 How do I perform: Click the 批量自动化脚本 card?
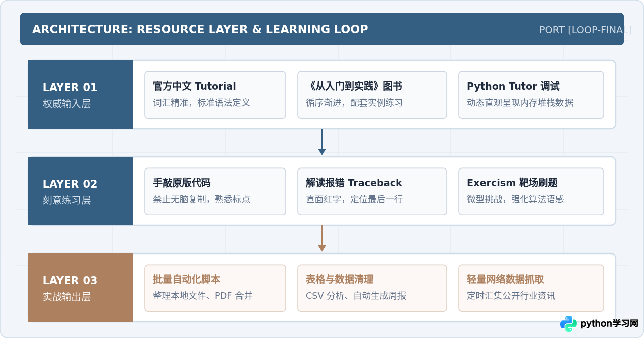[x=215, y=288]
